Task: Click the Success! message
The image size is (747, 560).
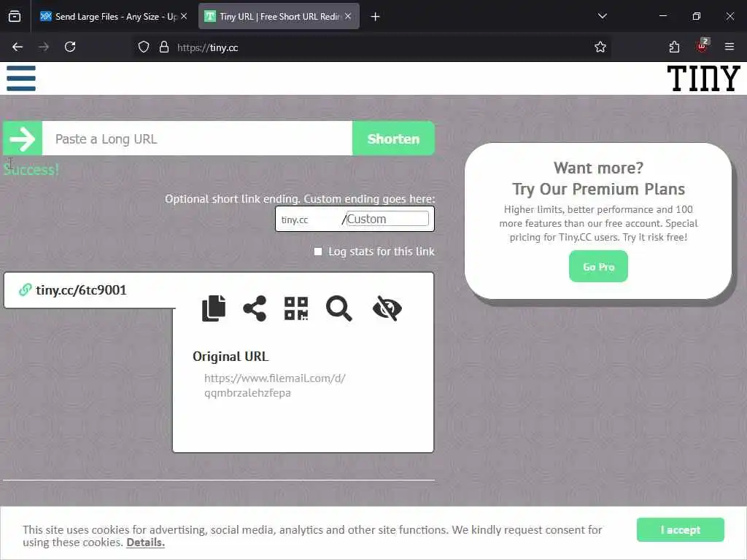Action: pos(31,169)
